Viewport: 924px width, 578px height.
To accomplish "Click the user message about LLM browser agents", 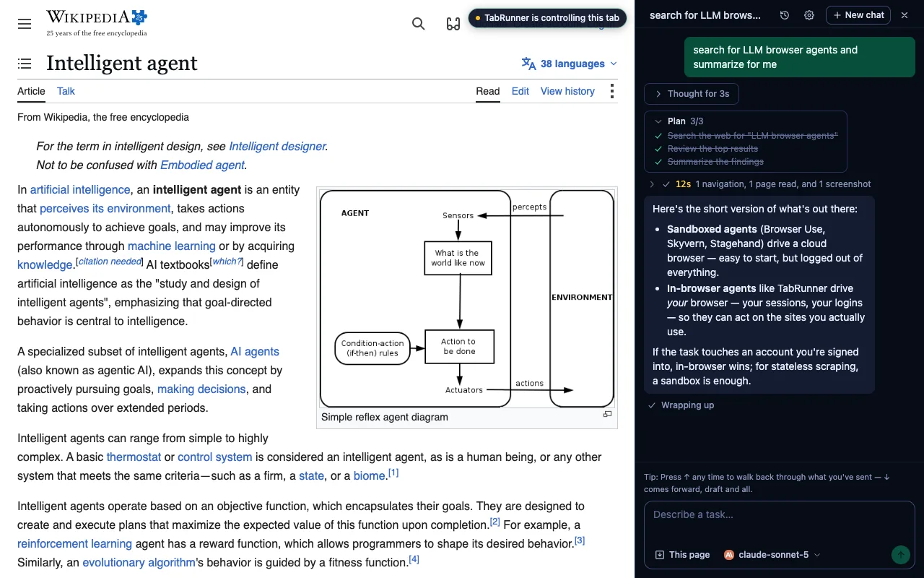I will pyautogui.click(x=799, y=57).
